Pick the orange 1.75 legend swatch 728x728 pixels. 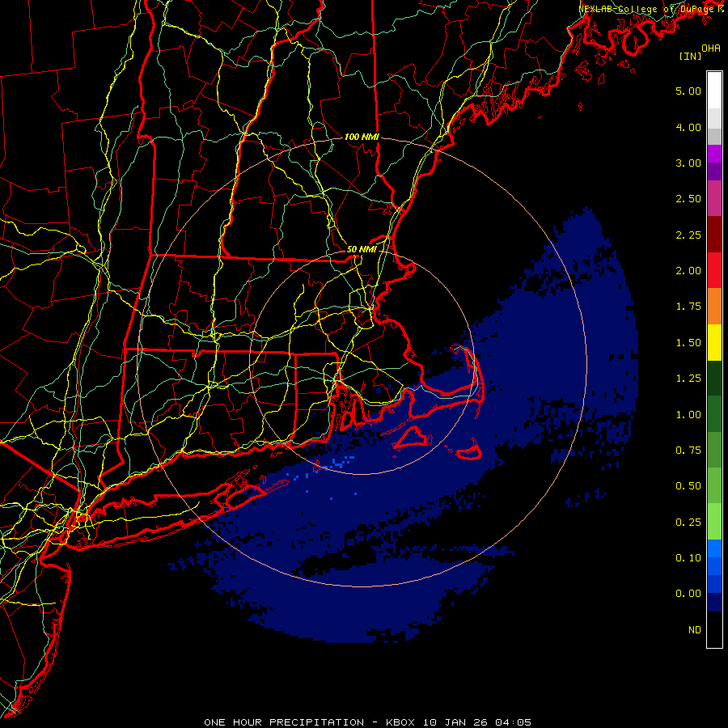tap(714, 307)
